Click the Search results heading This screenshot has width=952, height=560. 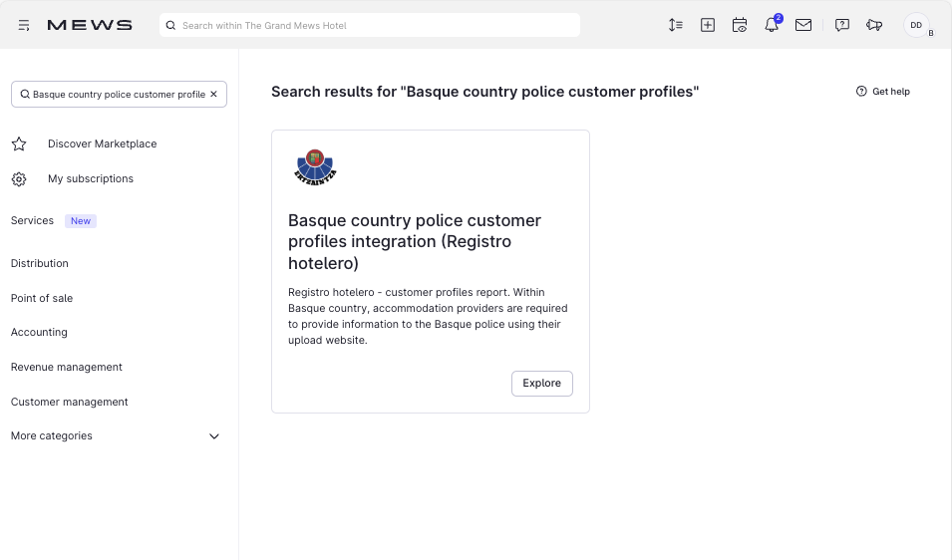(484, 92)
